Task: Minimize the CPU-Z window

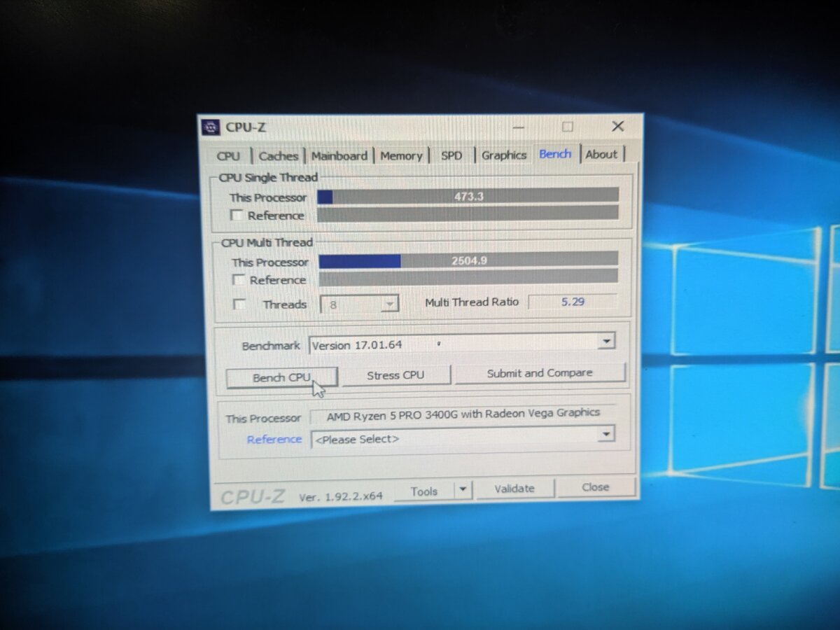Action: coord(518,127)
